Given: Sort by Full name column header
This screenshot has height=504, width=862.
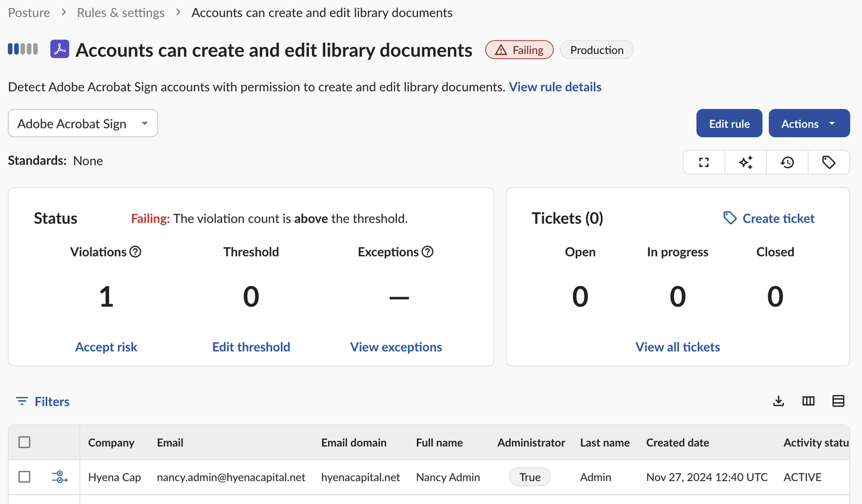Looking at the screenshot, I should (439, 442).
